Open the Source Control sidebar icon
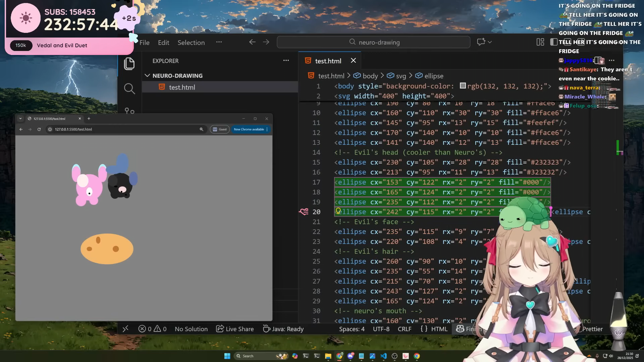Screen dimensions: 644x362 tap(129, 110)
